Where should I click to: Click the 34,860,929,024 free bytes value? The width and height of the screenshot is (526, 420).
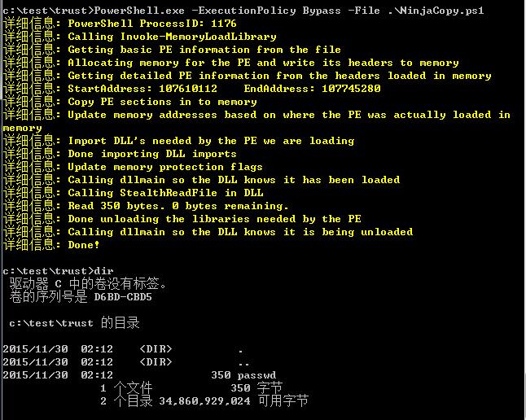[204, 401]
